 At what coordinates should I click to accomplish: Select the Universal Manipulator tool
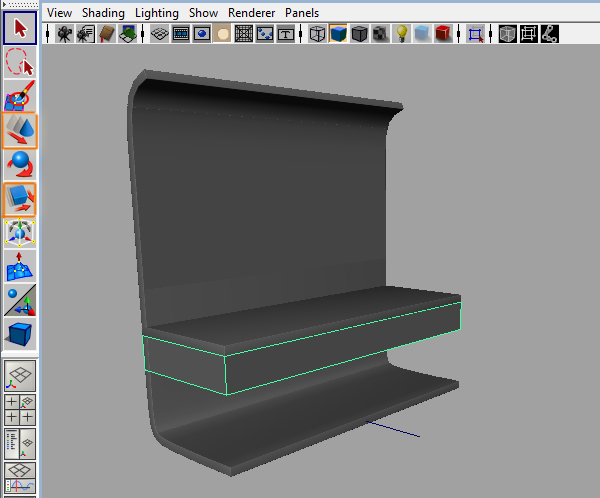tap(20, 233)
